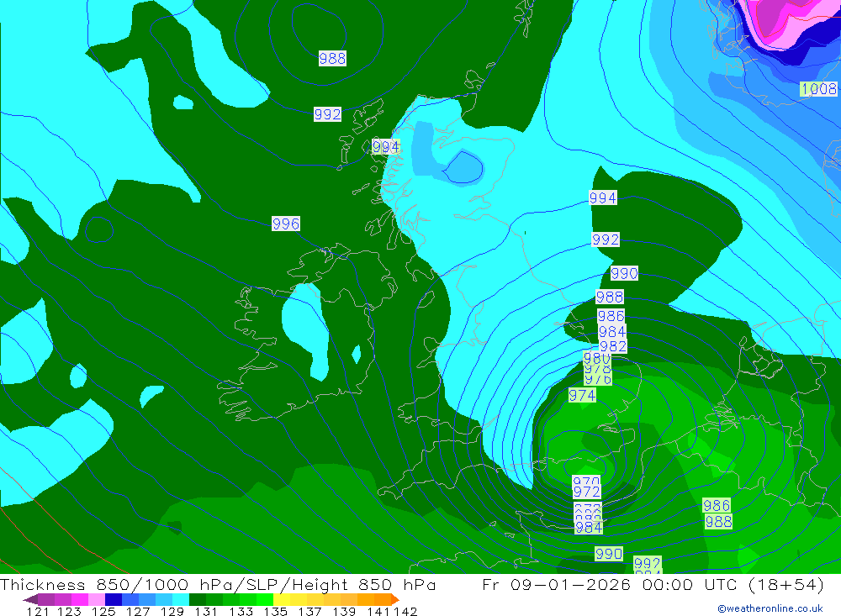Image resolution: width=841 pixels, height=616 pixels.
Task: Click the date 'Fr 09-01-2026 00:00 UTC'
Action: pyautogui.click(x=611, y=584)
